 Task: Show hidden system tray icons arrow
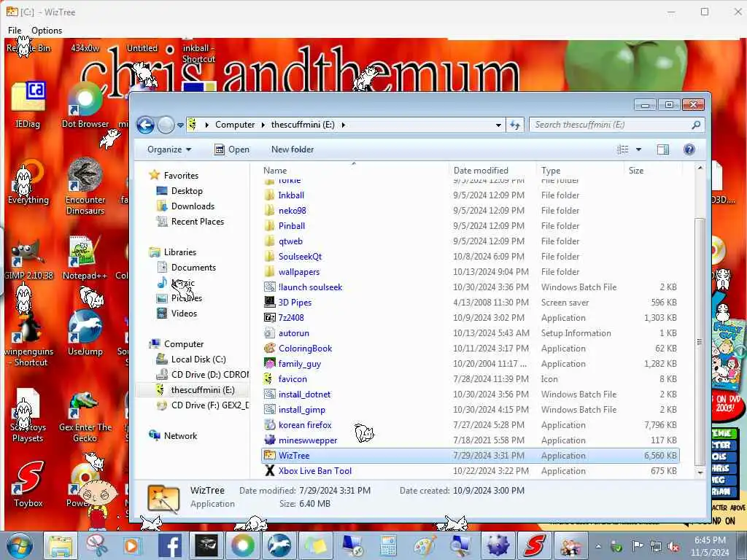click(598, 546)
